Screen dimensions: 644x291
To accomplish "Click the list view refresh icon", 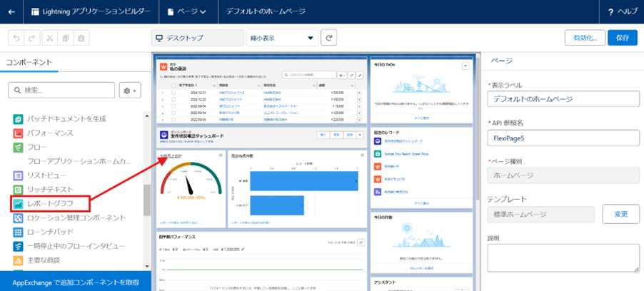I will click(x=351, y=75).
